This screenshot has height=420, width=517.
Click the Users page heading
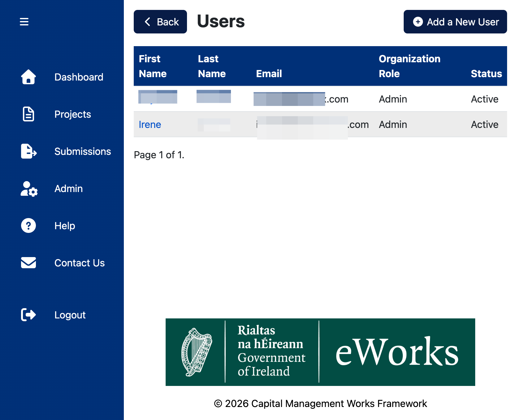[x=221, y=21]
